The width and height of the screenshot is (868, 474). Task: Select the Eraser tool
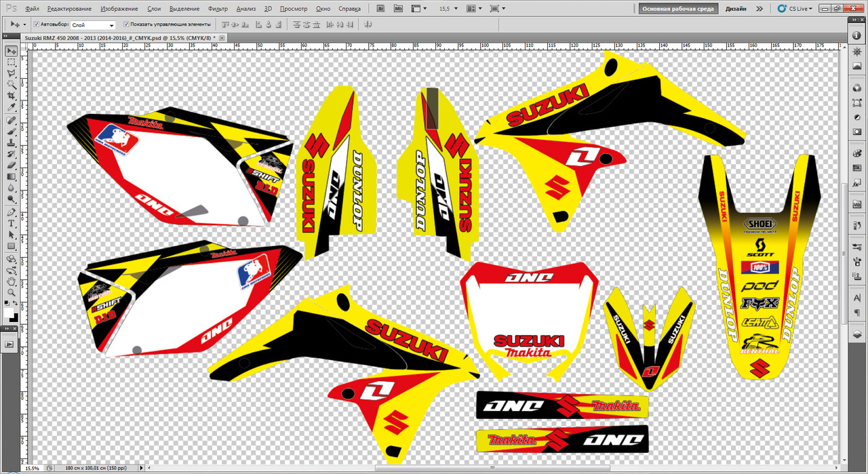click(12, 166)
